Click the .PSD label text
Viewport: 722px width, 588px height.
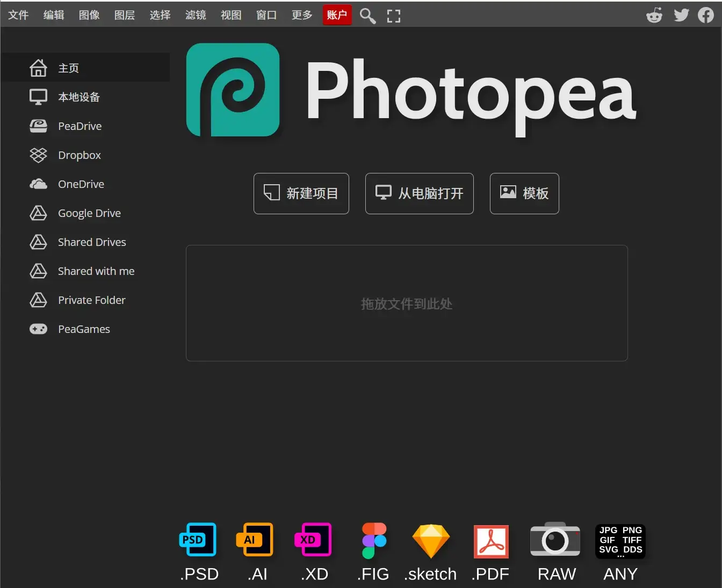pos(199,574)
